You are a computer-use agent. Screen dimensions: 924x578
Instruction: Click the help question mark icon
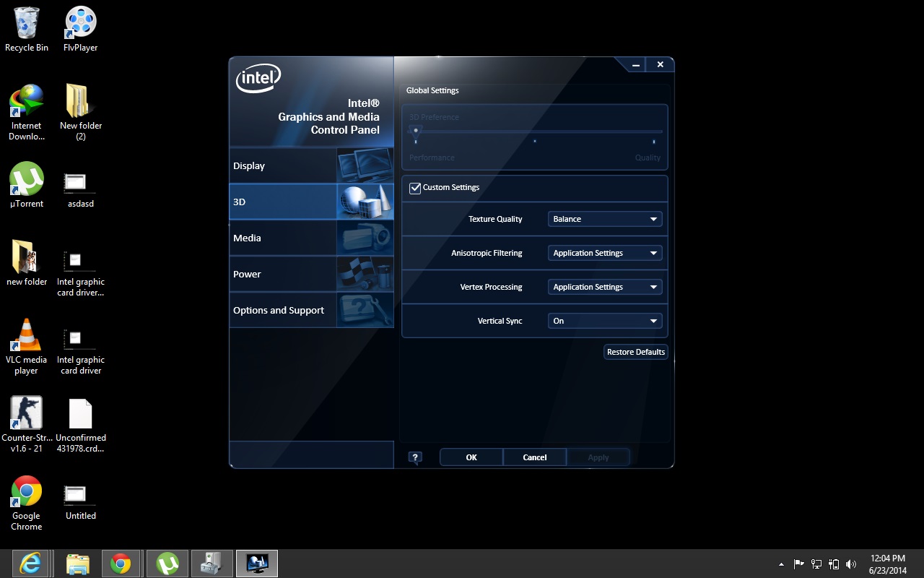(415, 457)
